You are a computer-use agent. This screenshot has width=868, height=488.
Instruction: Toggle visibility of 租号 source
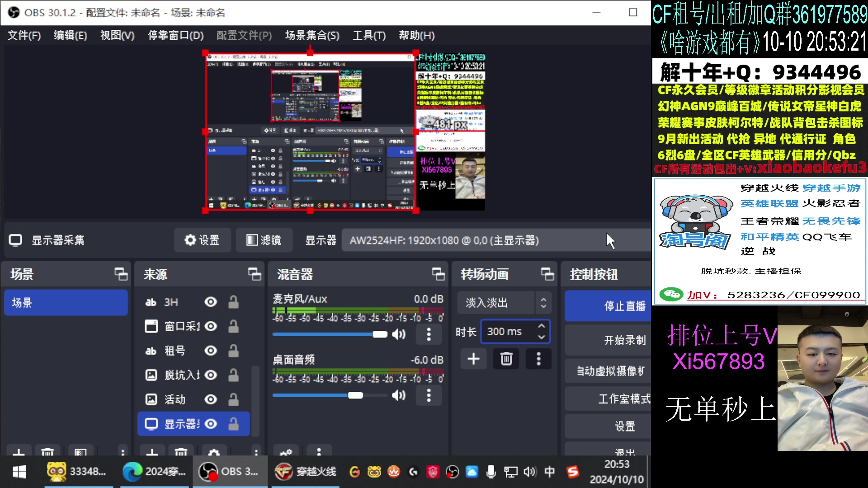(x=211, y=351)
